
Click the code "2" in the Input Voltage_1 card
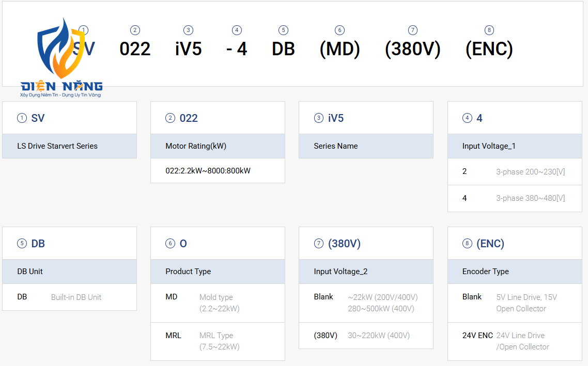click(464, 171)
